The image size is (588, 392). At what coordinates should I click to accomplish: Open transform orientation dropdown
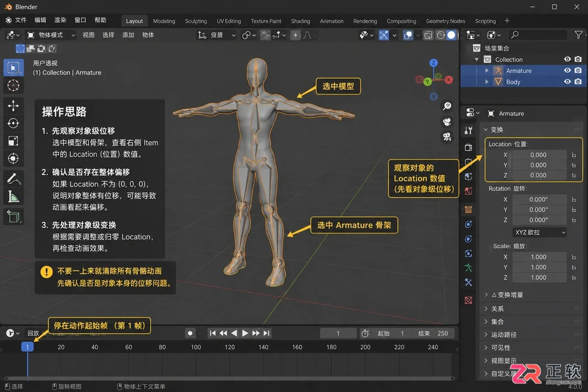[x=217, y=35]
